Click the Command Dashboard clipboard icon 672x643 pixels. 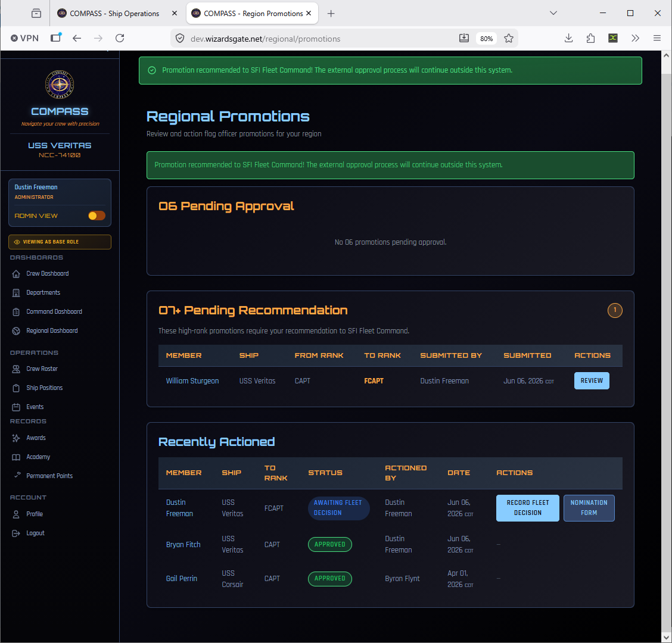click(x=16, y=312)
